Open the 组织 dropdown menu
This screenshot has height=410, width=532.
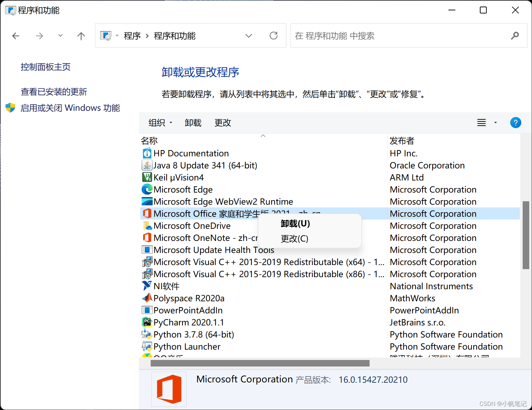coord(160,123)
